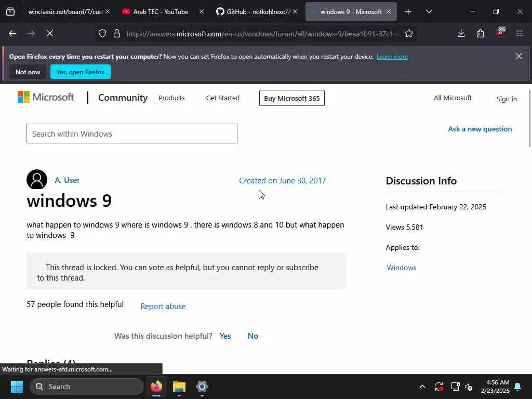
Task: Click Firefox icon in taskbar
Action: [156, 387]
